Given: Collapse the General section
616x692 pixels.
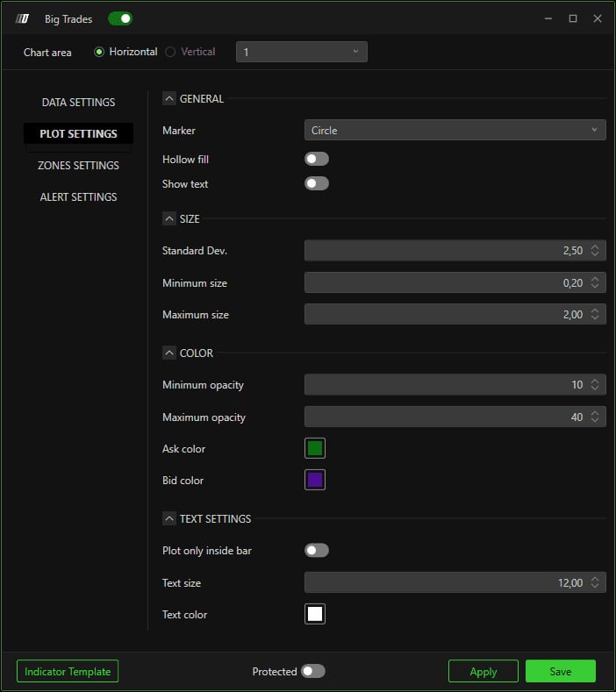Looking at the screenshot, I should pos(169,98).
